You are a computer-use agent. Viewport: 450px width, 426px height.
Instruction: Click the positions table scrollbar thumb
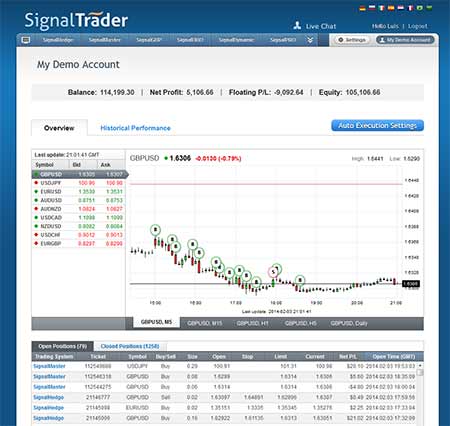(x=420, y=372)
